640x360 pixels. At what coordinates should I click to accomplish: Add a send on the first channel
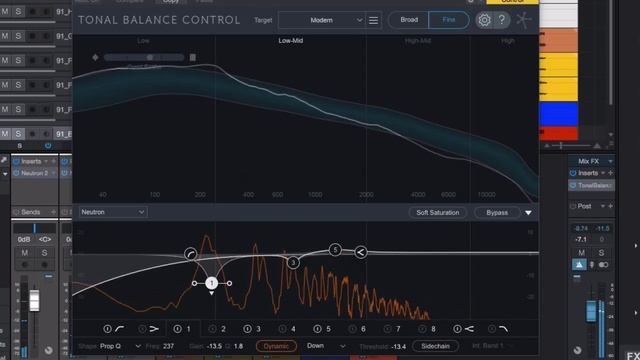tap(53, 212)
